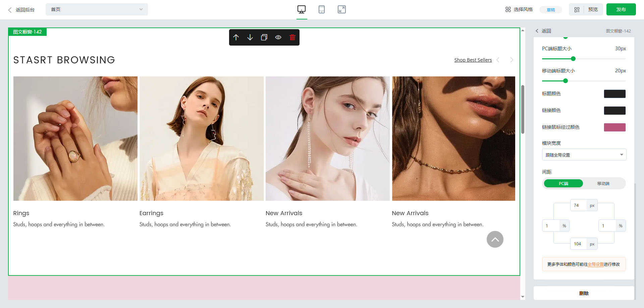
Task: Toggle module visibility with the eye icon
Action: click(x=278, y=38)
